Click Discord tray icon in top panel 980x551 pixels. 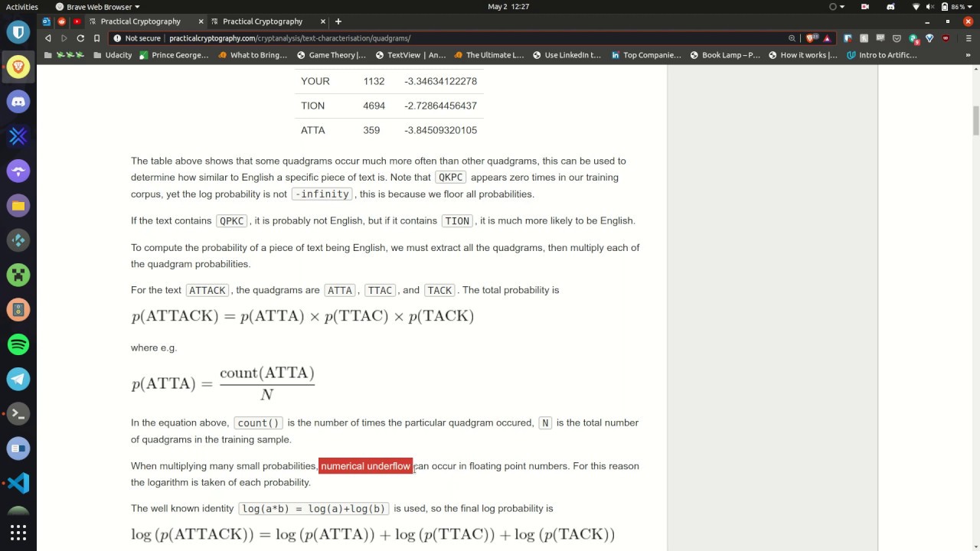(890, 7)
